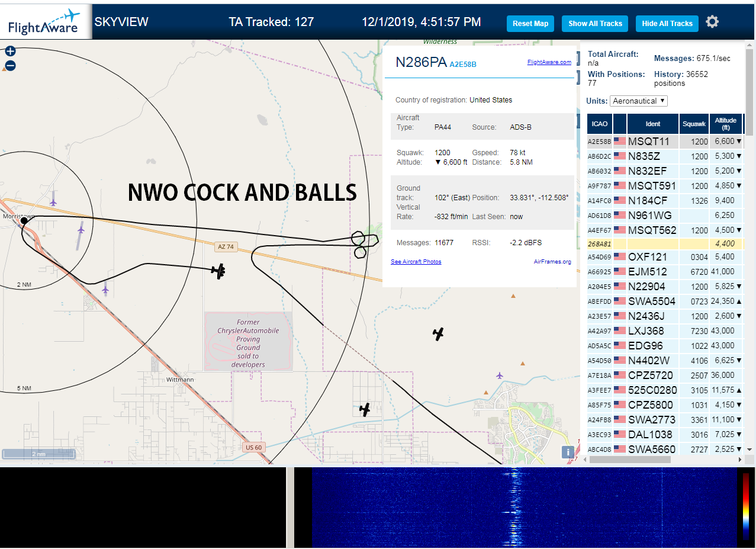
Task: Click Hide All Tracks
Action: coord(667,24)
